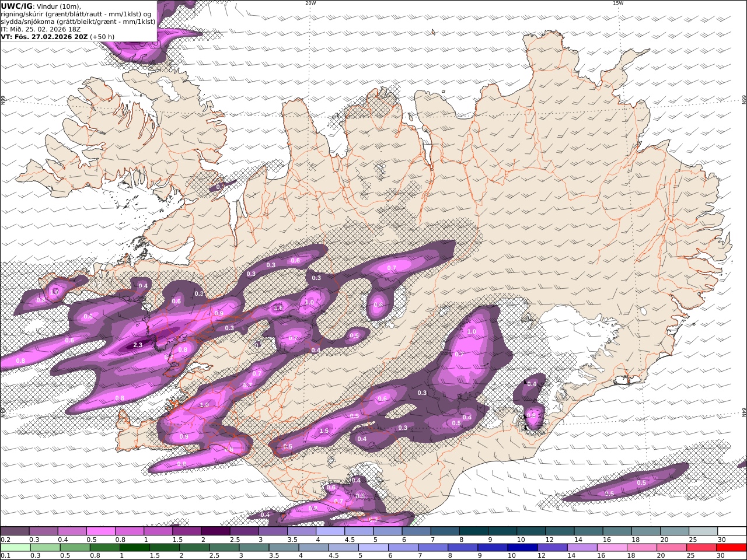The image size is (747, 560).
Task: Select the lavender 4.5–5 snow legend swatch
Action: 359,531
